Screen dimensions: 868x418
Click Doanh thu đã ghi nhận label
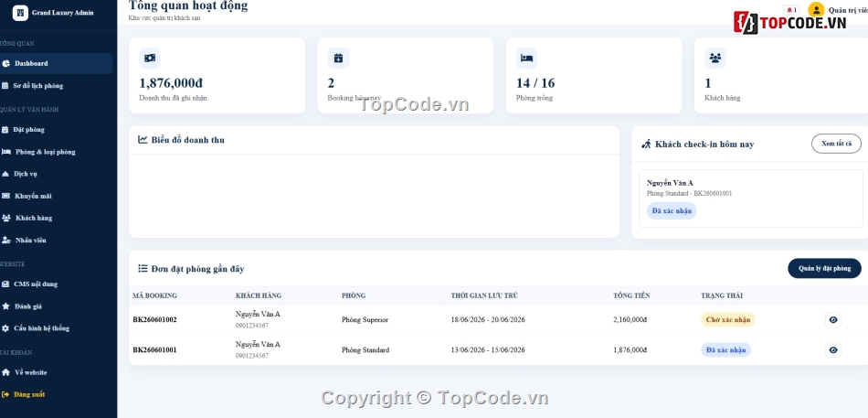click(174, 98)
